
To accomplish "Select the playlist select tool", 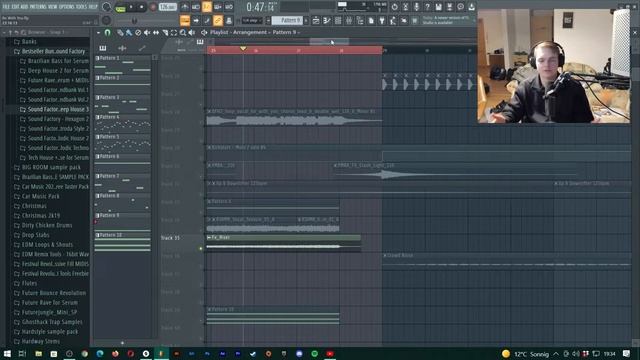I will point(174,32).
